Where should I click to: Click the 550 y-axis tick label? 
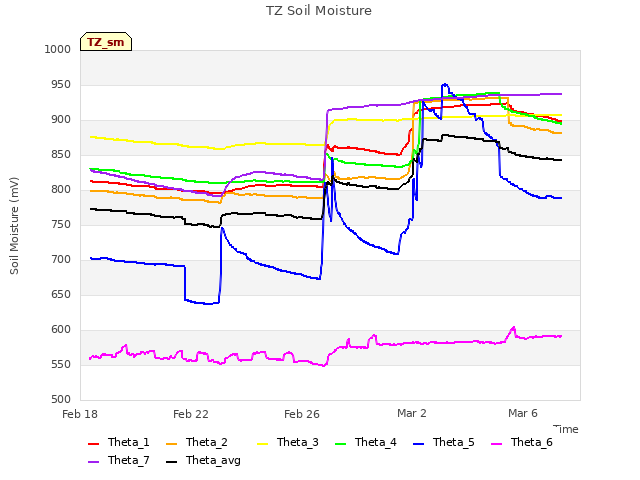(x=61, y=364)
